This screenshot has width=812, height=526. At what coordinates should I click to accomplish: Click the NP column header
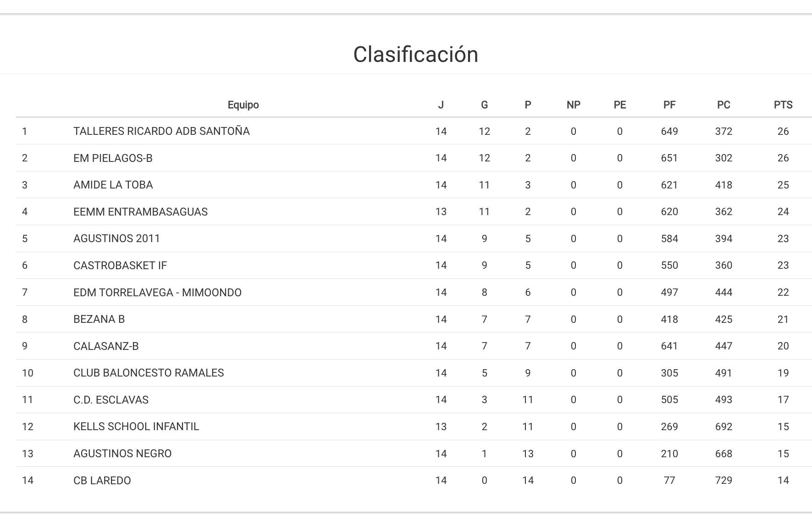573,105
